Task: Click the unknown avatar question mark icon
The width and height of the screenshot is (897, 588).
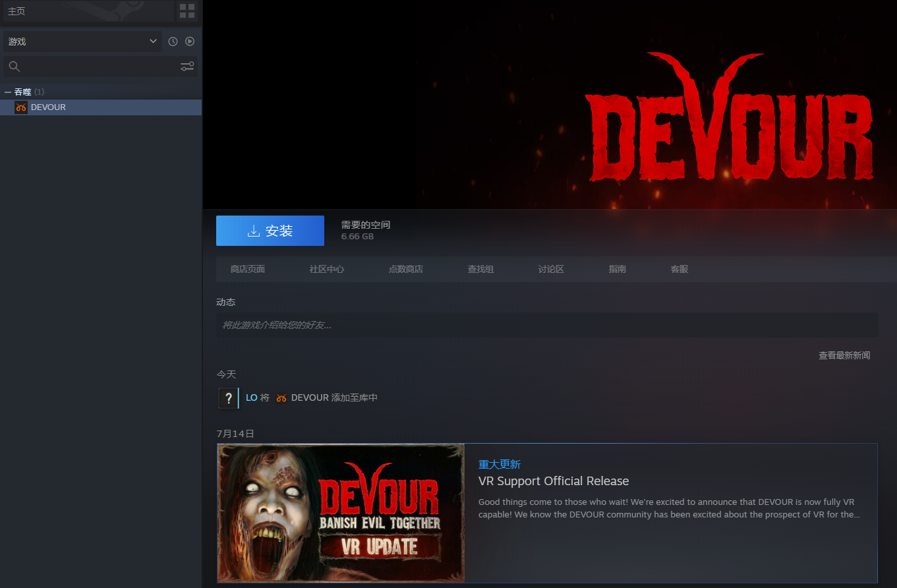Action: click(228, 398)
